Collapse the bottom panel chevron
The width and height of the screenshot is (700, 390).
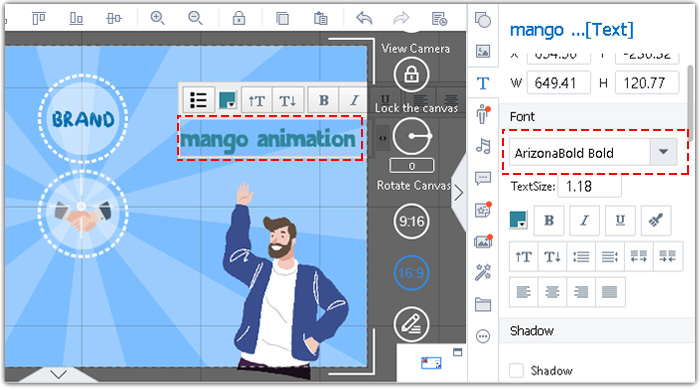point(58,374)
